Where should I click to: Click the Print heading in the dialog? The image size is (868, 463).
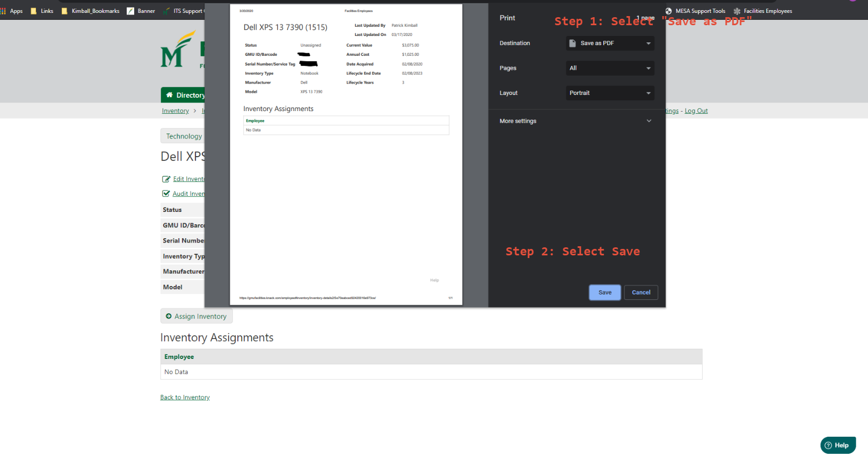click(507, 18)
